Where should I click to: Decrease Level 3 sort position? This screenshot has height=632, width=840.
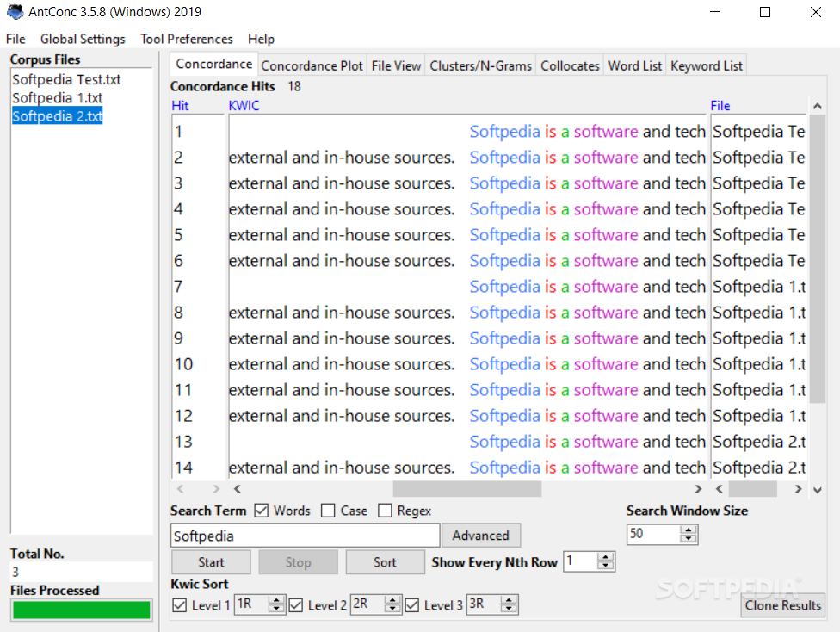[509, 609]
